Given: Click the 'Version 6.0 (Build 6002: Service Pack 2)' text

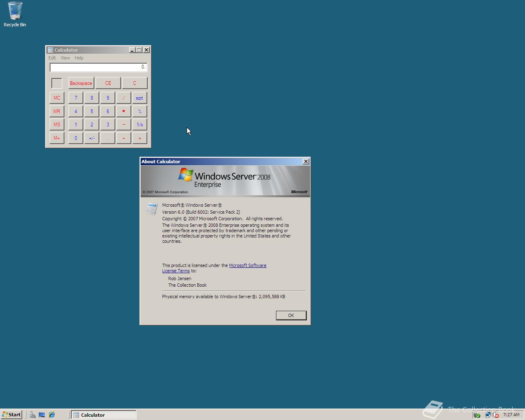Looking at the screenshot, I should [201, 212].
